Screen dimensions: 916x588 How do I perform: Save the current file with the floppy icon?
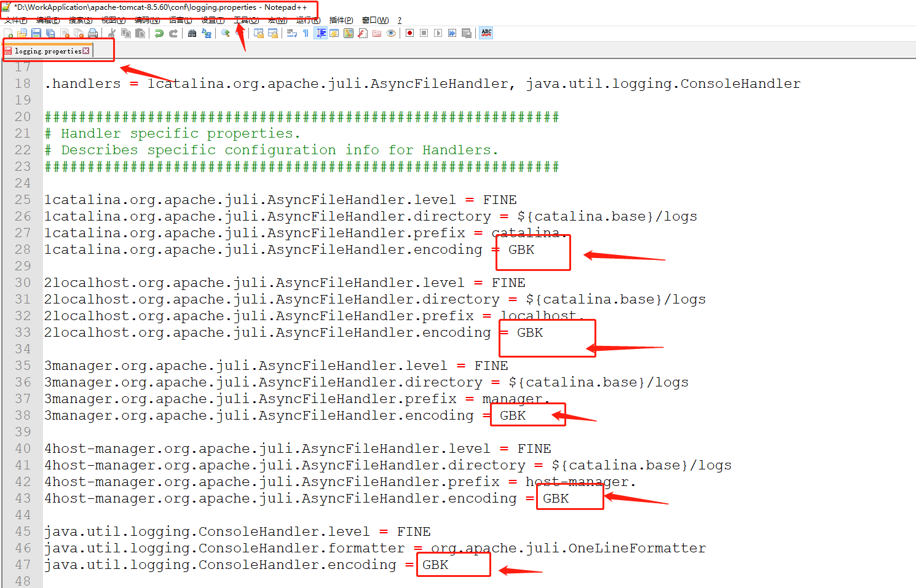36,33
